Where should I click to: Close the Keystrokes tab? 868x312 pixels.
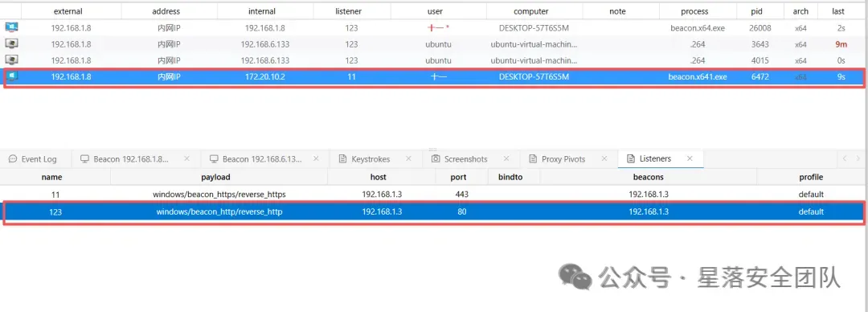coord(408,158)
